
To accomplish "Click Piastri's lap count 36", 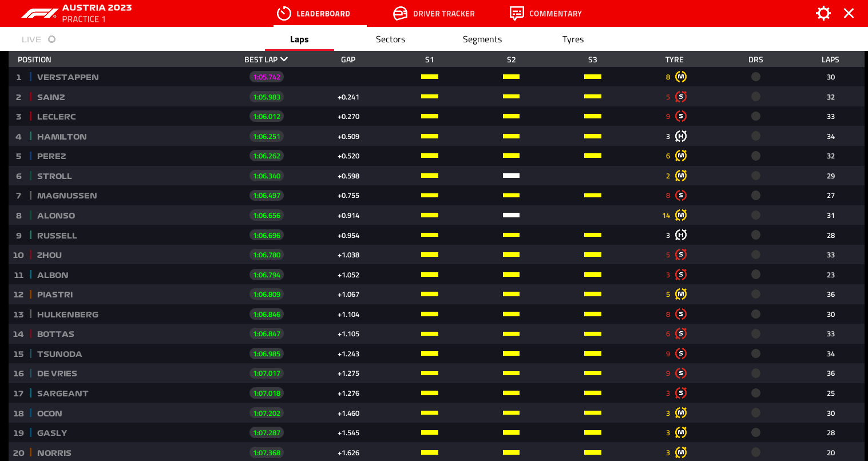I will (831, 295).
